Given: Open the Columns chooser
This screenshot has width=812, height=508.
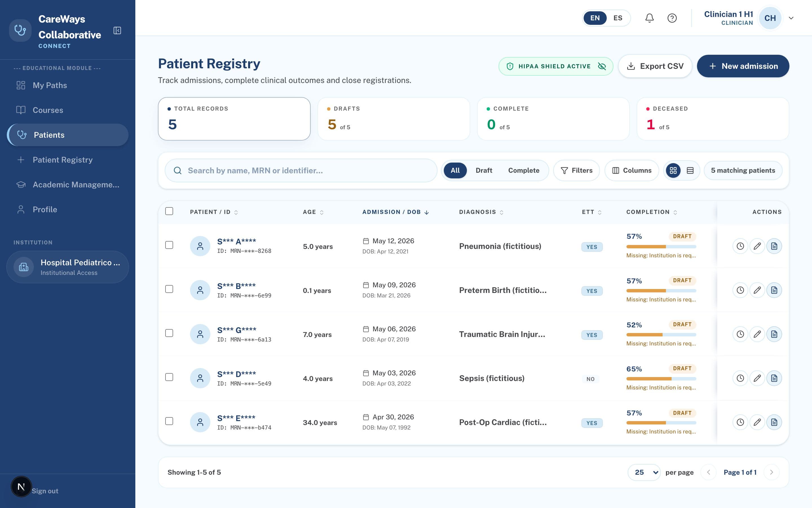Looking at the screenshot, I should pyautogui.click(x=632, y=170).
